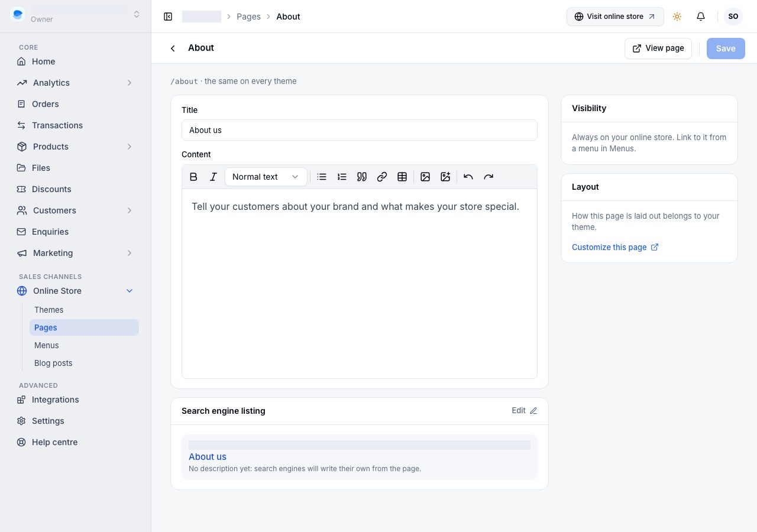Insert a table into the content
This screenshot has height=532, width=757.
click(x=402, y=177)
